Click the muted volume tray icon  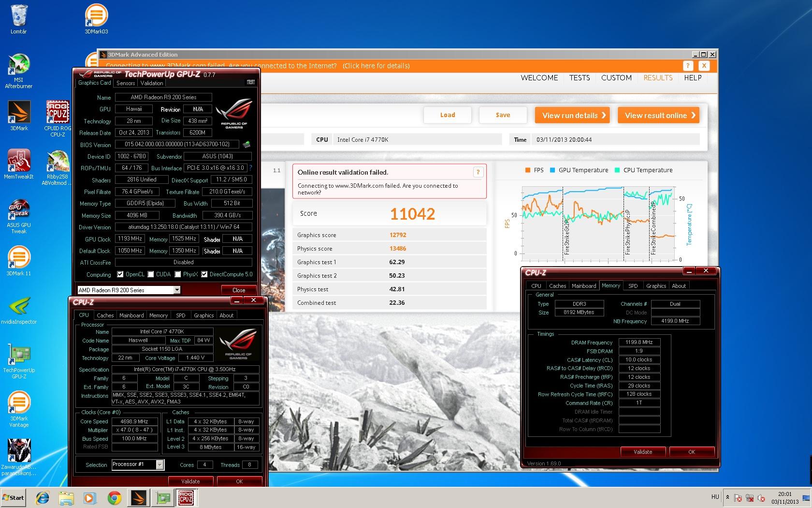click(x=761, y=497)
